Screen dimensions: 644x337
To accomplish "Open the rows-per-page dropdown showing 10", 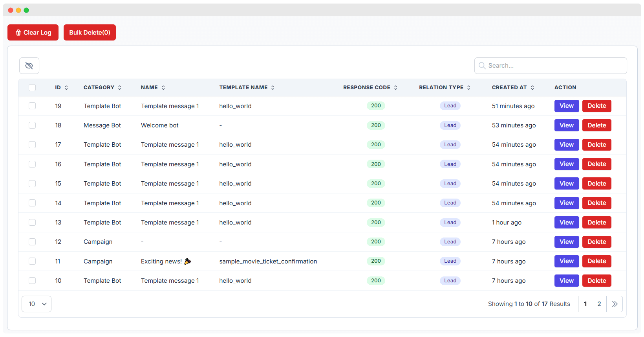I will pyautogui.click(x=37, y=304).
